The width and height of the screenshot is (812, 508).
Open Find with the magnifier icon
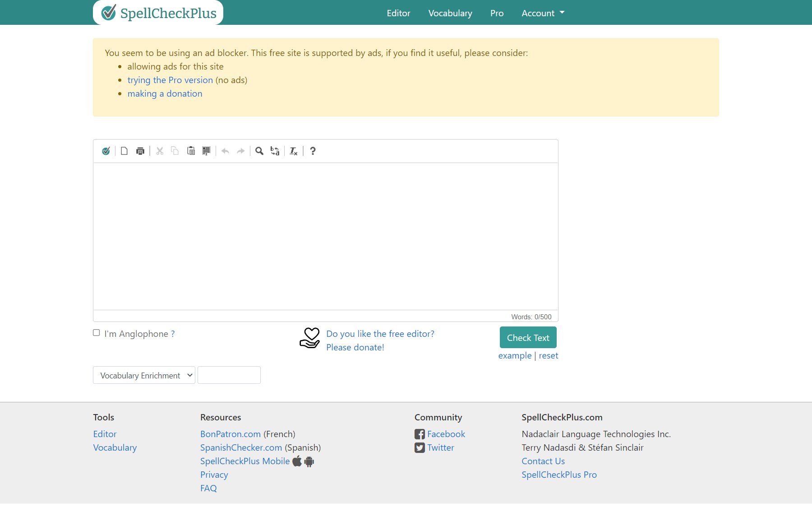pos(259,151)
